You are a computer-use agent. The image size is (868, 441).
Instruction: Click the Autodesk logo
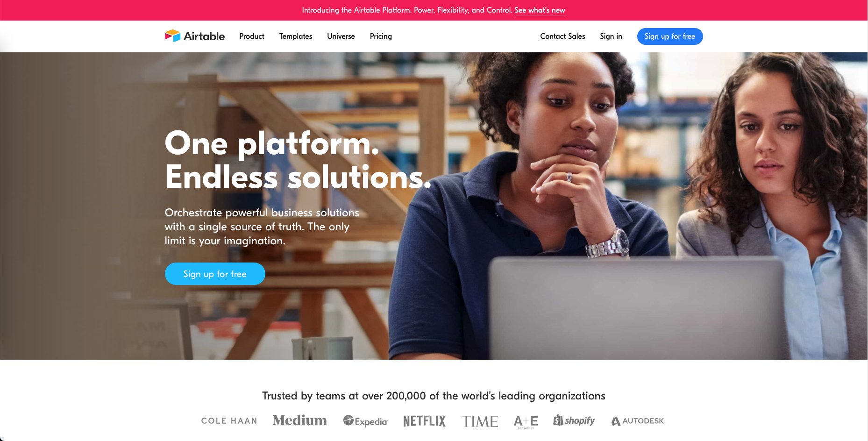[638, 421]
